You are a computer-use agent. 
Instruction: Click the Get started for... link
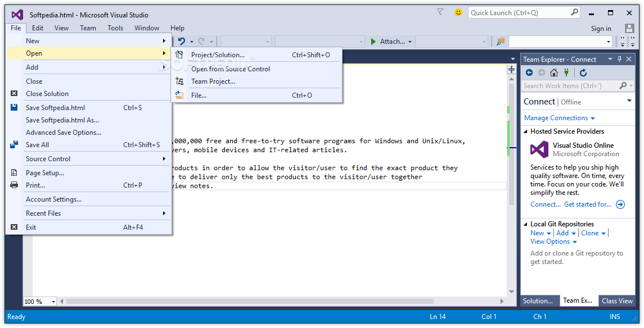click(588, 204)
